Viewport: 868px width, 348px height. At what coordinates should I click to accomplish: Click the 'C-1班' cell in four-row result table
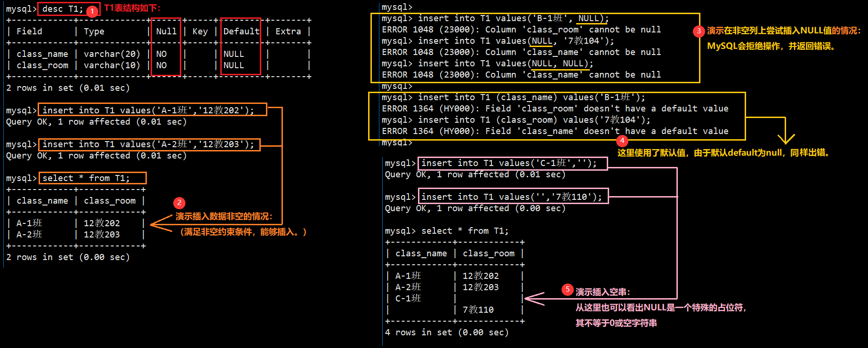click(408, 298)
